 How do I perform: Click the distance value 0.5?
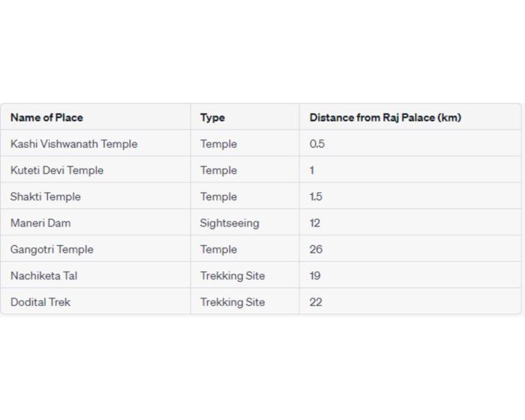[317, 144]
